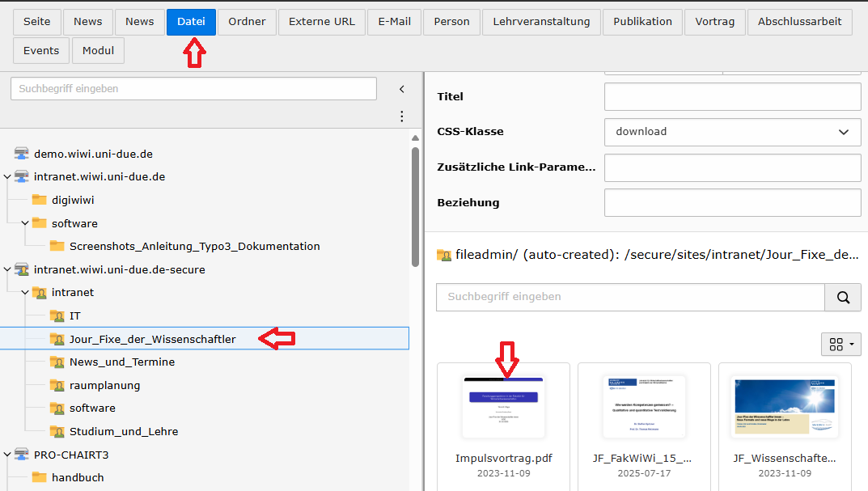
Task: Select the Impulsvortrag.pdf file
Action: 503,417
